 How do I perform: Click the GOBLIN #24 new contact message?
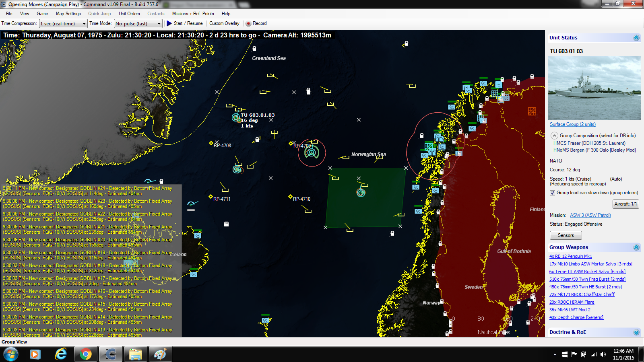click(88, 191)
